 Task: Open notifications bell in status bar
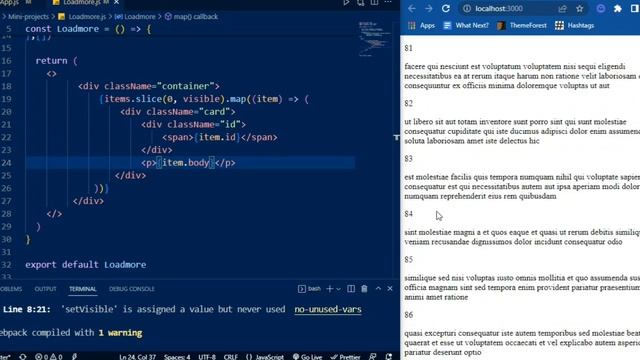point(389,357)
